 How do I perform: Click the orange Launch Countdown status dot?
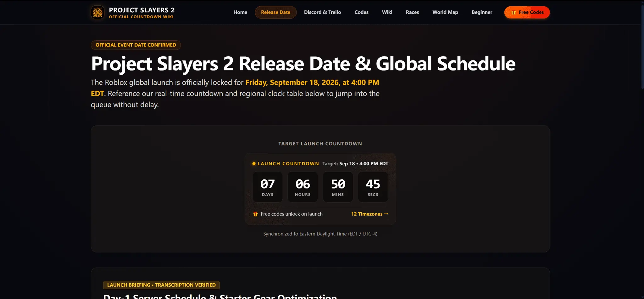coord(254,164)
